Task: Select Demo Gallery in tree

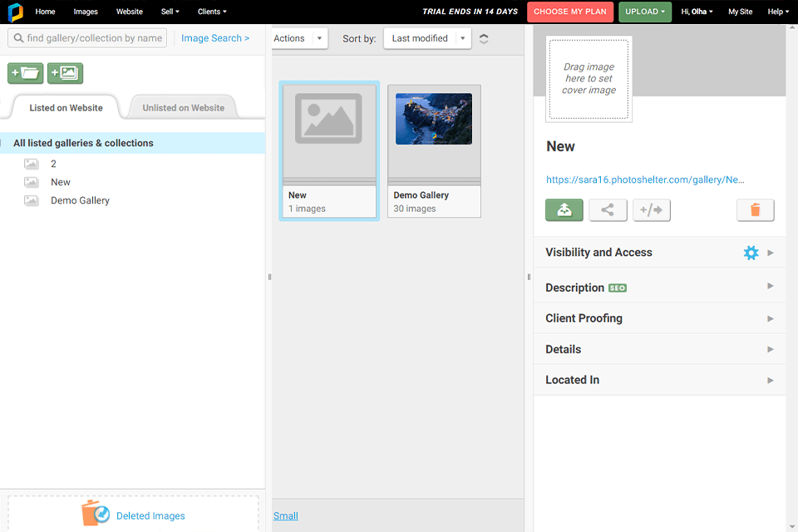Action: (80, 200)
